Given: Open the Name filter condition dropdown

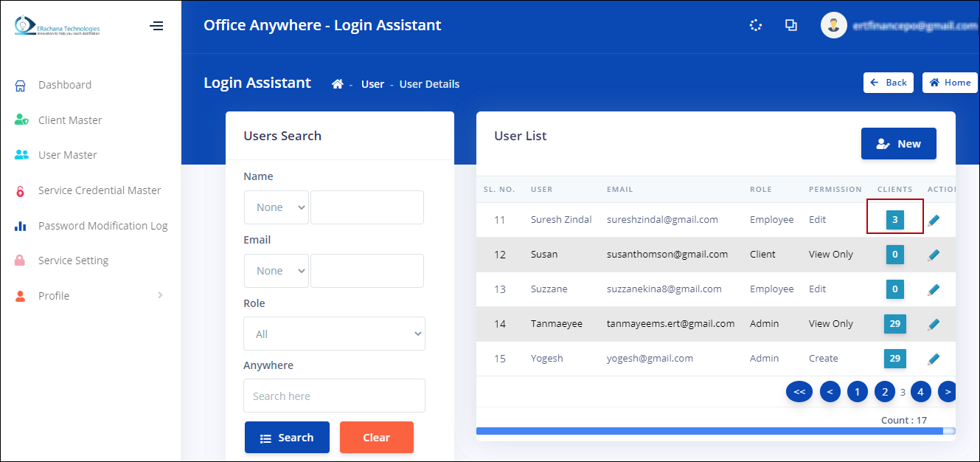Looking at the screenshot, I should pos(277,207).
